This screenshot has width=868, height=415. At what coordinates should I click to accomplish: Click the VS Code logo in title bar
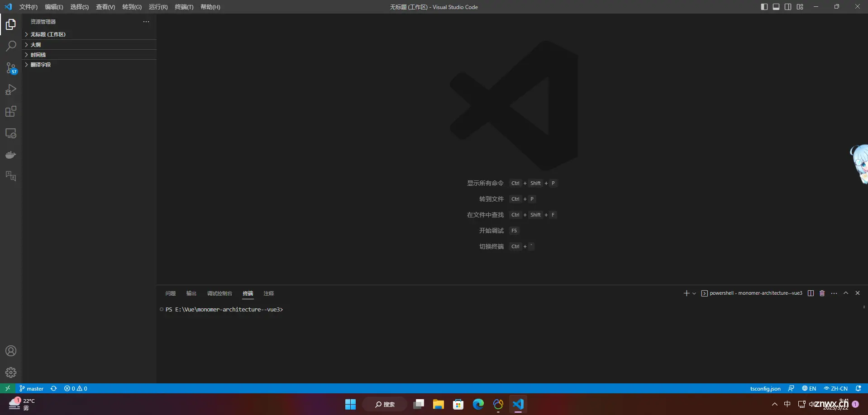pyautogui.click(x=8, y=7)
